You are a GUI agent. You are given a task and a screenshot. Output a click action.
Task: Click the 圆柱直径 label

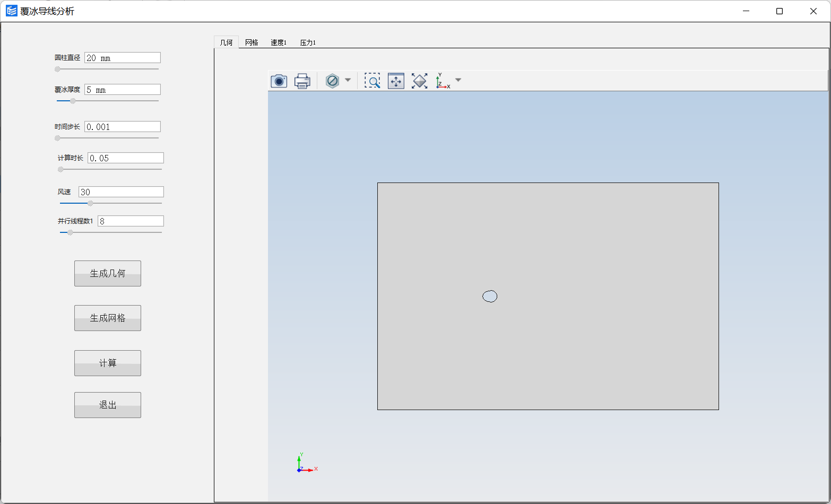67,58
